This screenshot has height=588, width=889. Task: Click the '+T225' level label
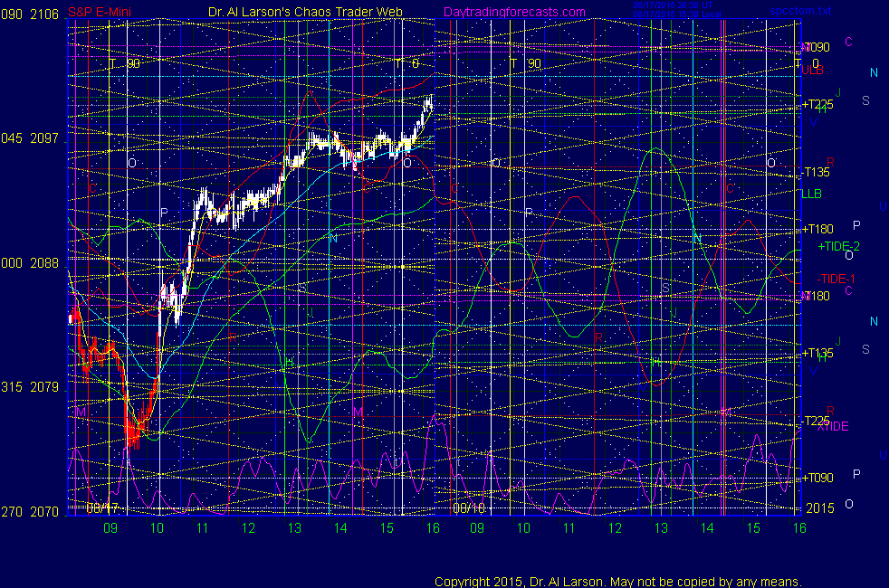click(x=817, y=104)
